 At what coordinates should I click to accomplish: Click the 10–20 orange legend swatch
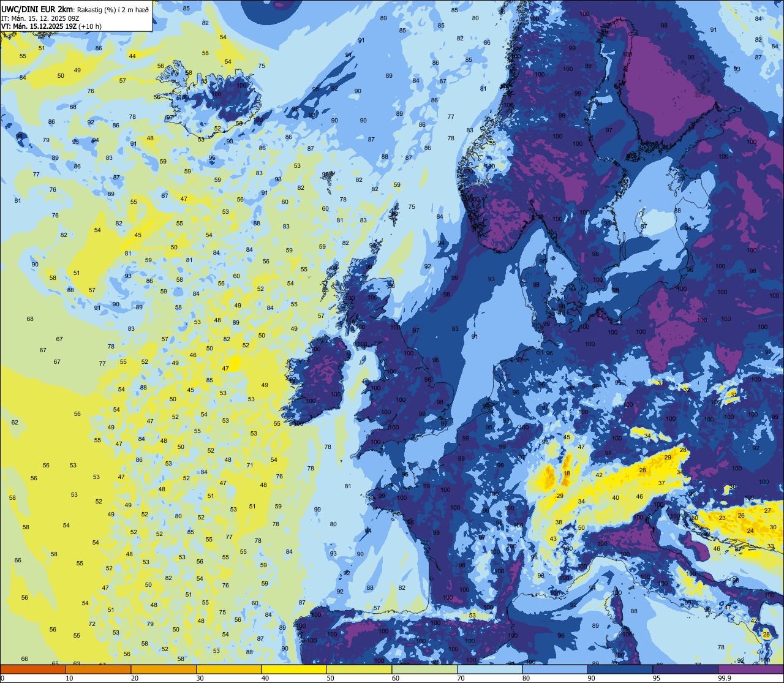(x=98, y=670)
